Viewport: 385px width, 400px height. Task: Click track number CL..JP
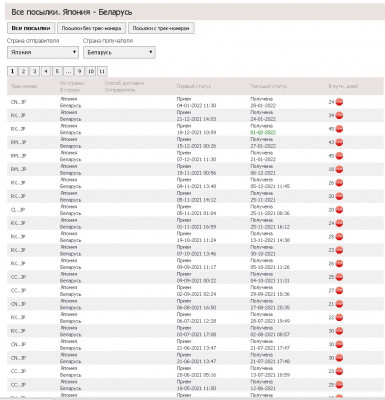(x=18, y=210)
